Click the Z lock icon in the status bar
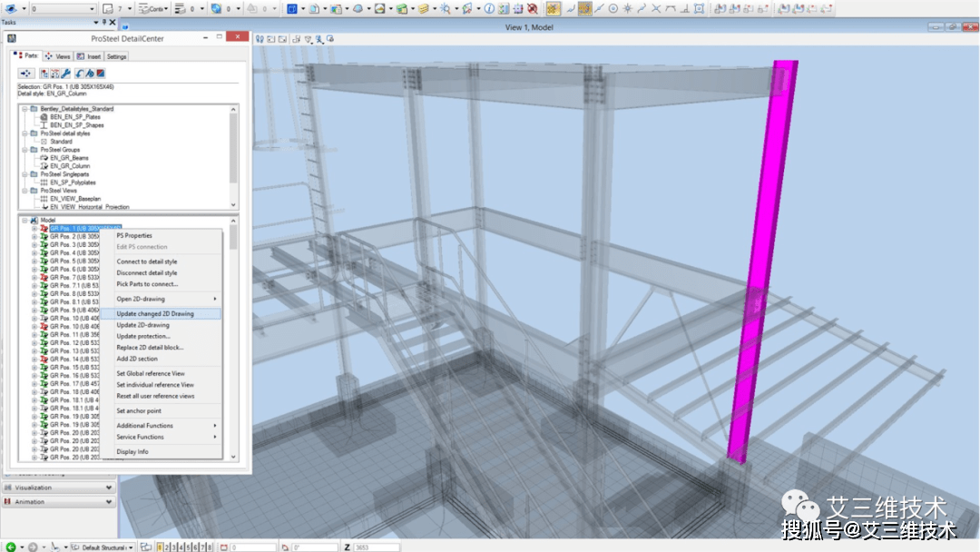Screen dimensions: 980x552 click(347, 547)
